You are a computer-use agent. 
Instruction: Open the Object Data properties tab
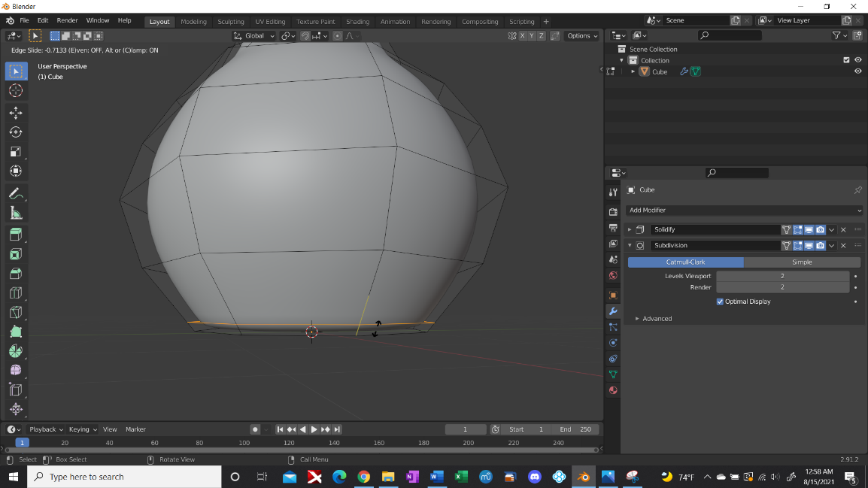tap(613, 374)
